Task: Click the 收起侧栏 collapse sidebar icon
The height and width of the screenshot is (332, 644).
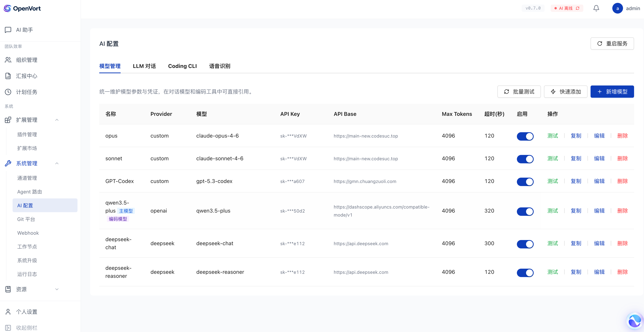Action: (8, 327)
